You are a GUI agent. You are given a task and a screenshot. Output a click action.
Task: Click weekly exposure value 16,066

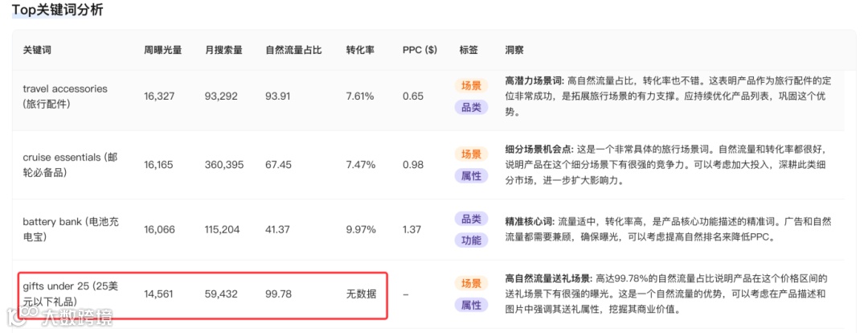160,229
